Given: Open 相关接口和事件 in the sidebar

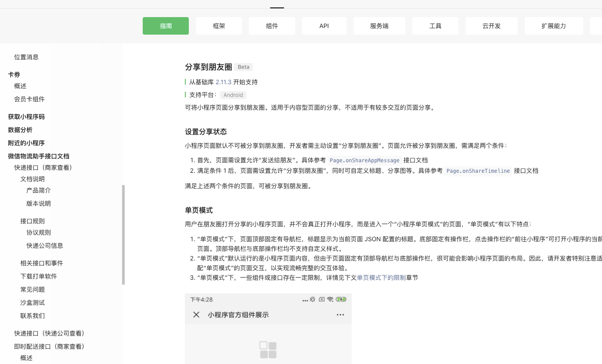Looking at the screenshot, I should coord(42,263).
